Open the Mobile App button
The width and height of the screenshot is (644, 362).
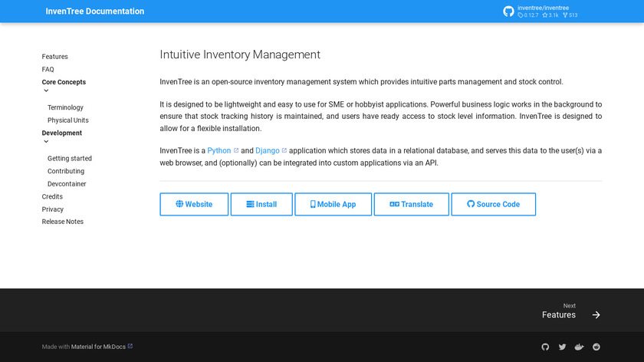coord(333,204)
